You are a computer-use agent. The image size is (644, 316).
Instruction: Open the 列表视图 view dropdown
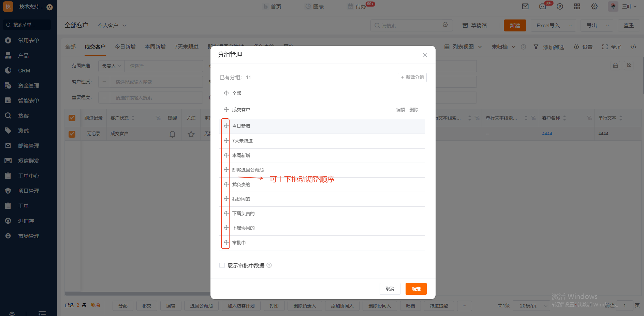click(x=463, y=47)
